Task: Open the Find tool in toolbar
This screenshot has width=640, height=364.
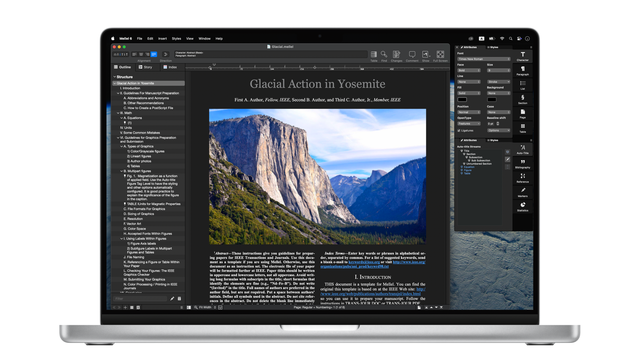Action: click(x=384, y=56)
